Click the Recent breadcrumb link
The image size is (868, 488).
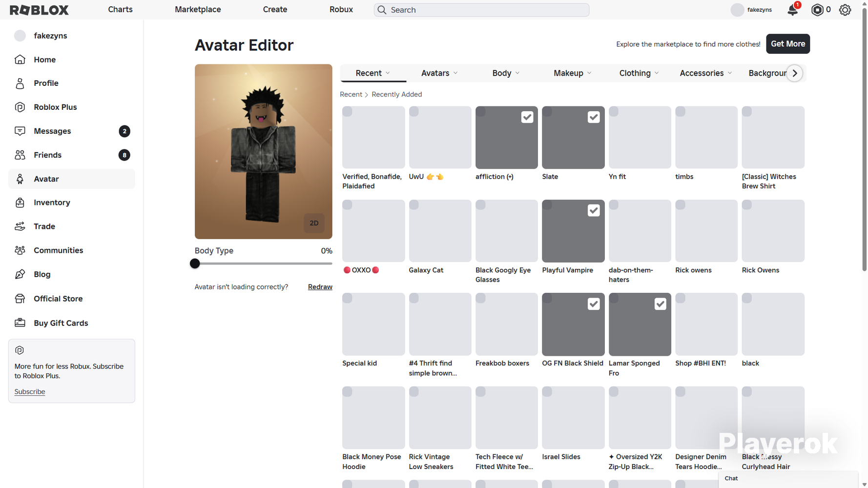coord(351,95)
